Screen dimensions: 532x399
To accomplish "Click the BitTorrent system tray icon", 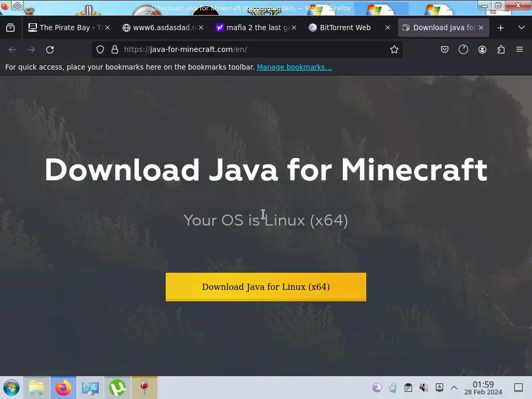I will click(377, 388).
